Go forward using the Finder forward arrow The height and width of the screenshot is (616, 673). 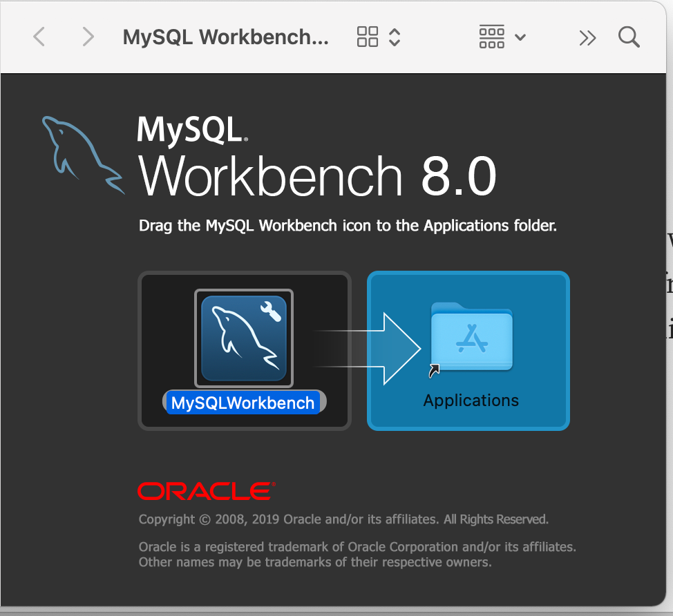pyautogui.click(x=88, y=37)
